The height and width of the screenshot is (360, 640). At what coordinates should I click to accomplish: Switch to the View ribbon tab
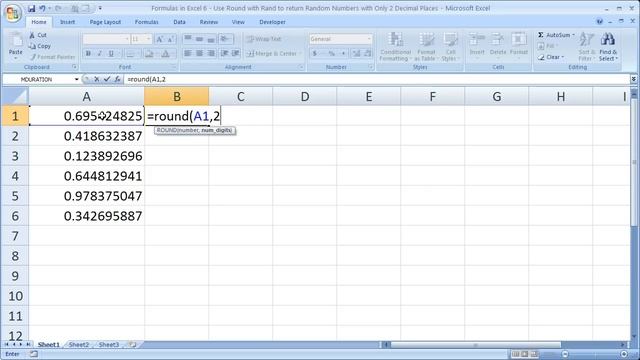pos(238,22)
